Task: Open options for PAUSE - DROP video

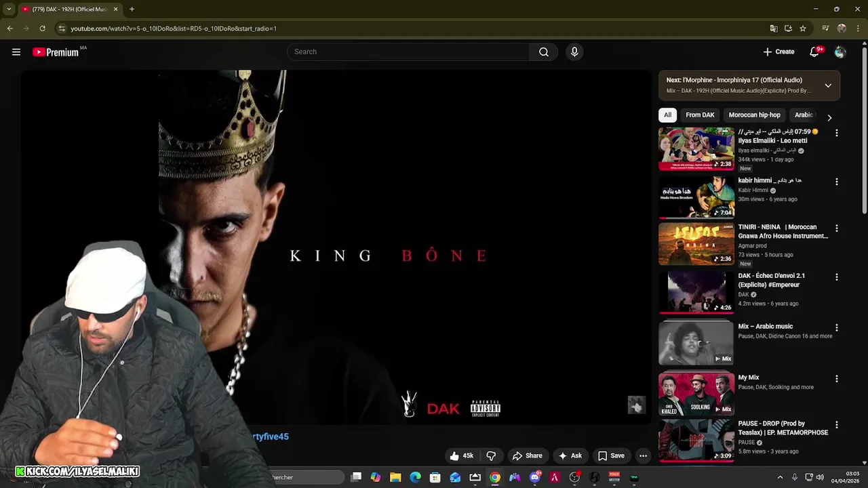Action: pyautogui.click(x=836, y=425)
